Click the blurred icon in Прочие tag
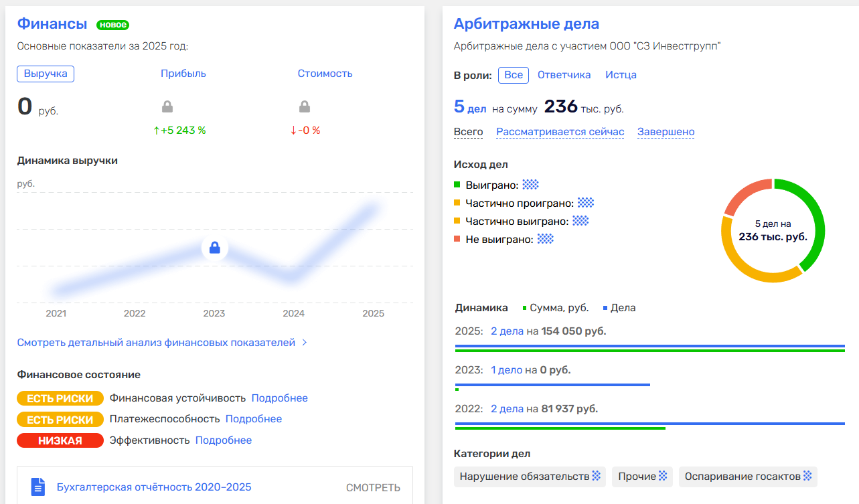This screenshot has height=504, width=859. [663, 476]
